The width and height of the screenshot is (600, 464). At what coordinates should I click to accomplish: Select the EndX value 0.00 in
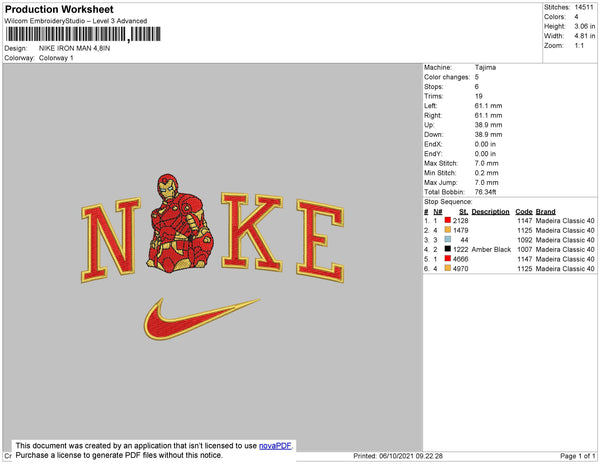[485, 144]
